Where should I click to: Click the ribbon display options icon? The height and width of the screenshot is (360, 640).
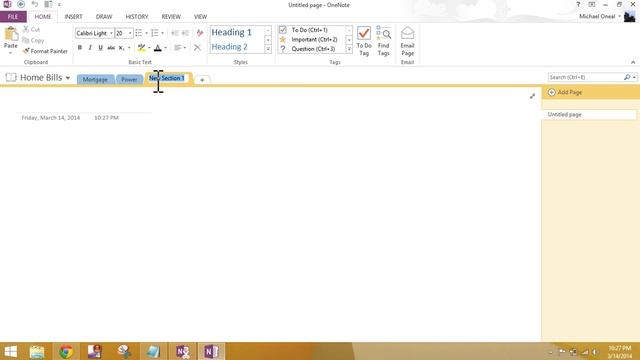tap(591, 4)
